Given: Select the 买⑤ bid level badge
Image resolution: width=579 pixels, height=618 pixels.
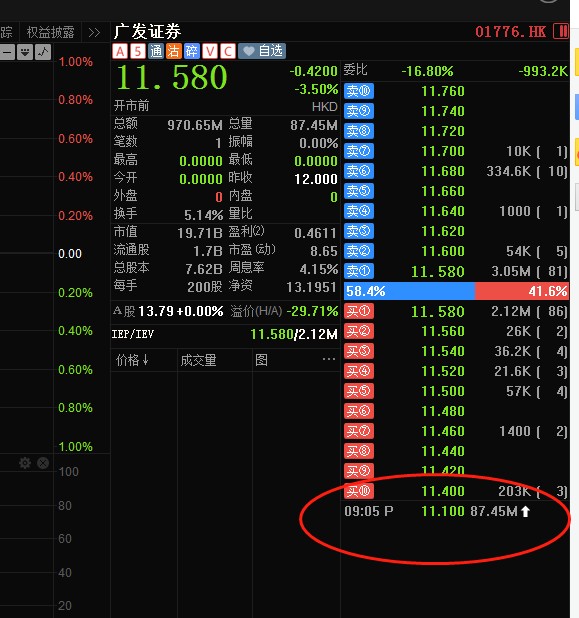Looking at the screenshot, I should point(359,391).
